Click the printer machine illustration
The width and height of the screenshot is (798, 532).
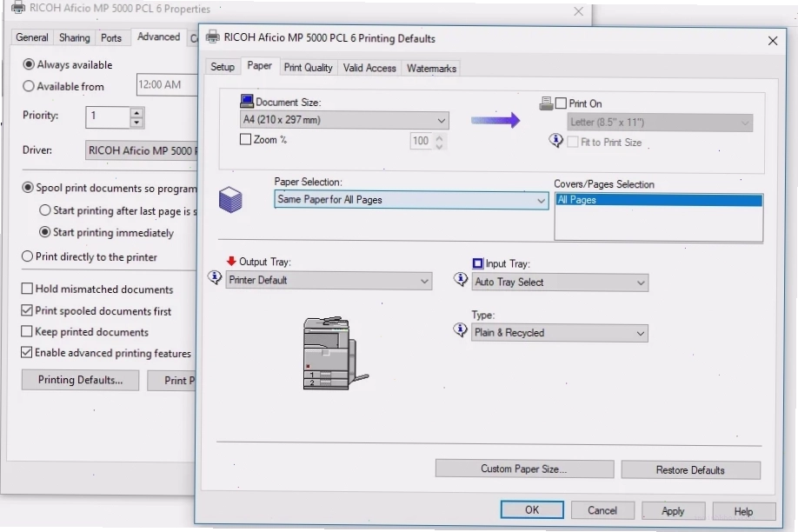(x=335, y=353)
